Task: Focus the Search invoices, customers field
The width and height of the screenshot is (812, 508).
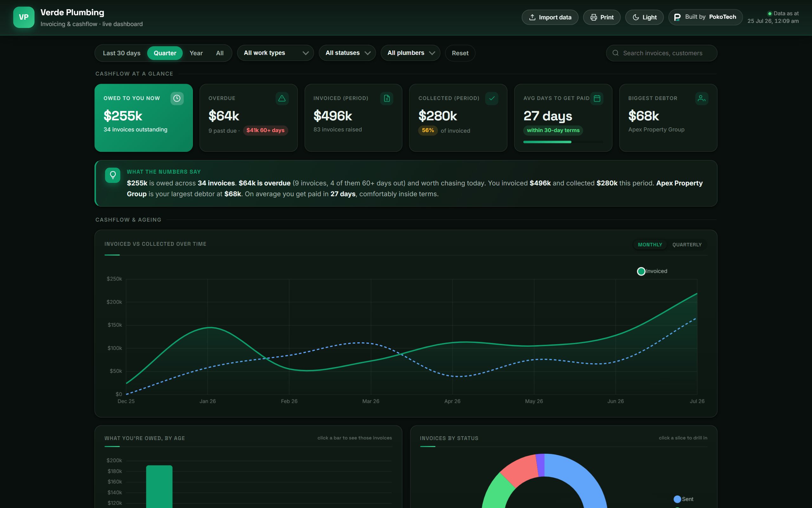Action: (661, 53)
